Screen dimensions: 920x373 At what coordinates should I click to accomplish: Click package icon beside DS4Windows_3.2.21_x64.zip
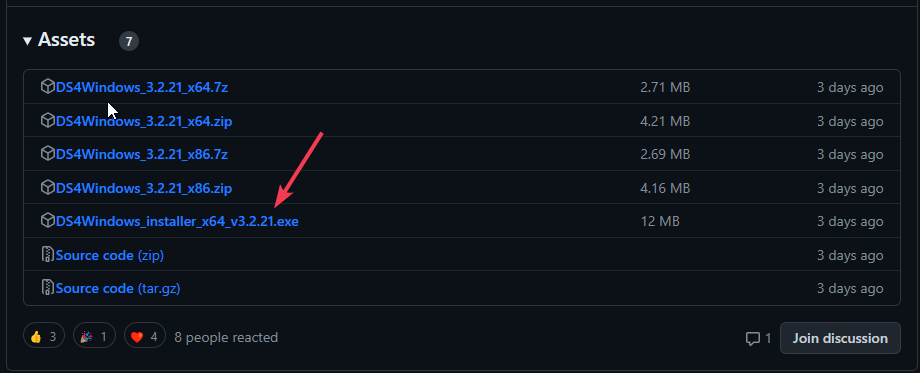coord(48,121)
